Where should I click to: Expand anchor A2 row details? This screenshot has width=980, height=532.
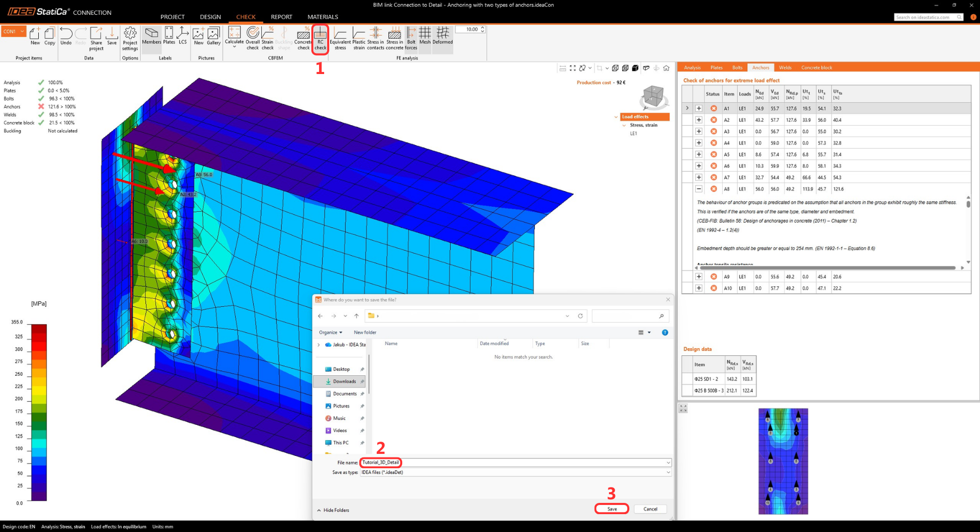(699, 120)
